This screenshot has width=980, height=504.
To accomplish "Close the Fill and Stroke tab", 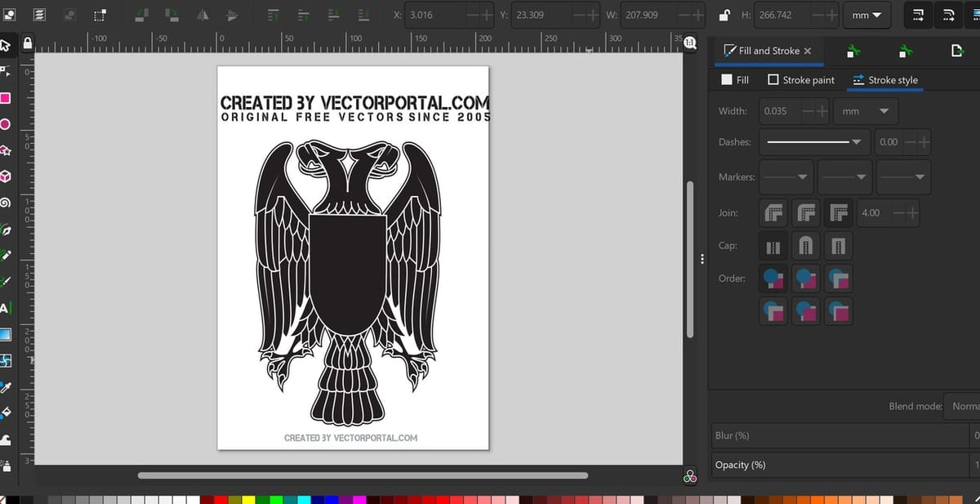I will click(808, 51).
